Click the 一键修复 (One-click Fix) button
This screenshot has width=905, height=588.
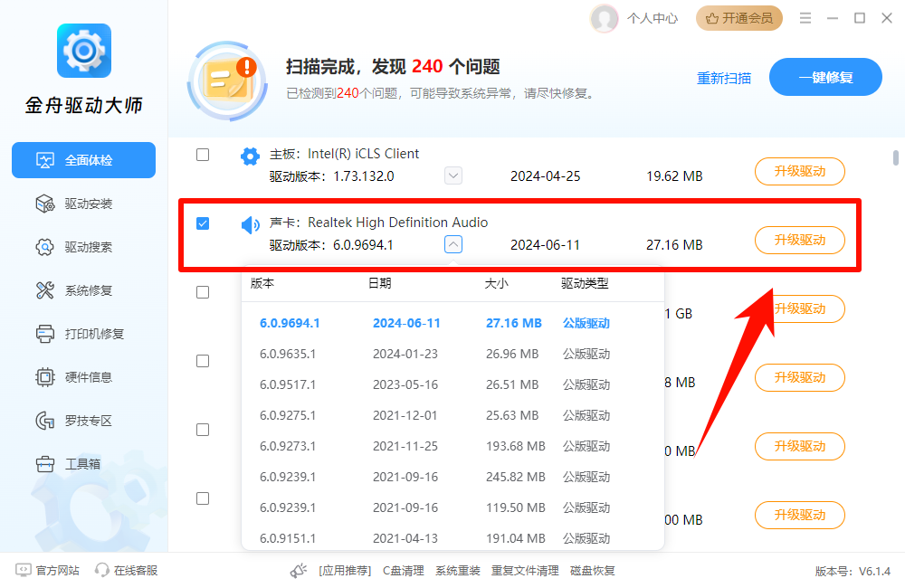[x=824, y=77]
